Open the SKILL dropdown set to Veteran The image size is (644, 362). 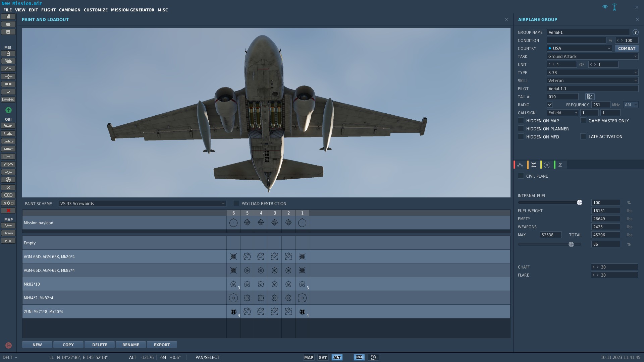pos(592,80)
